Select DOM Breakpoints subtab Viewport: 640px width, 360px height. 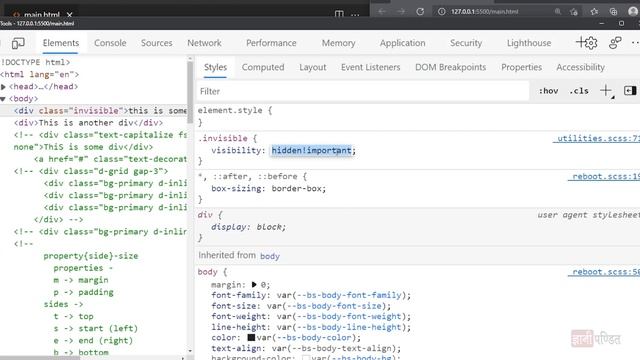coord(451,67)
